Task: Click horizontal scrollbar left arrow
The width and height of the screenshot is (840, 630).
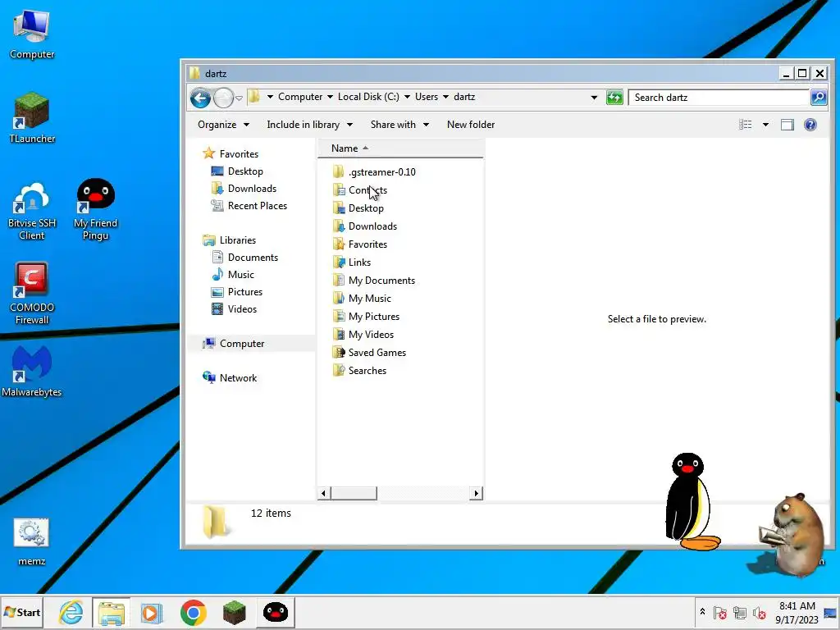Action: (323, 493)
